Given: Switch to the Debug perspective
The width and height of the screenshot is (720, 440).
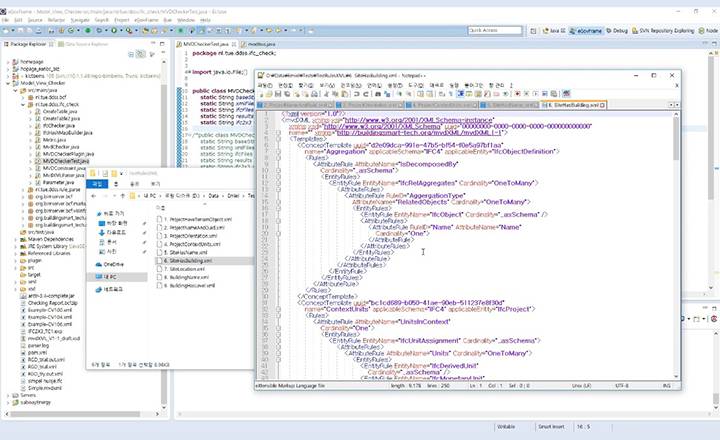Looking at the screenshot, I should coord(617,30).
